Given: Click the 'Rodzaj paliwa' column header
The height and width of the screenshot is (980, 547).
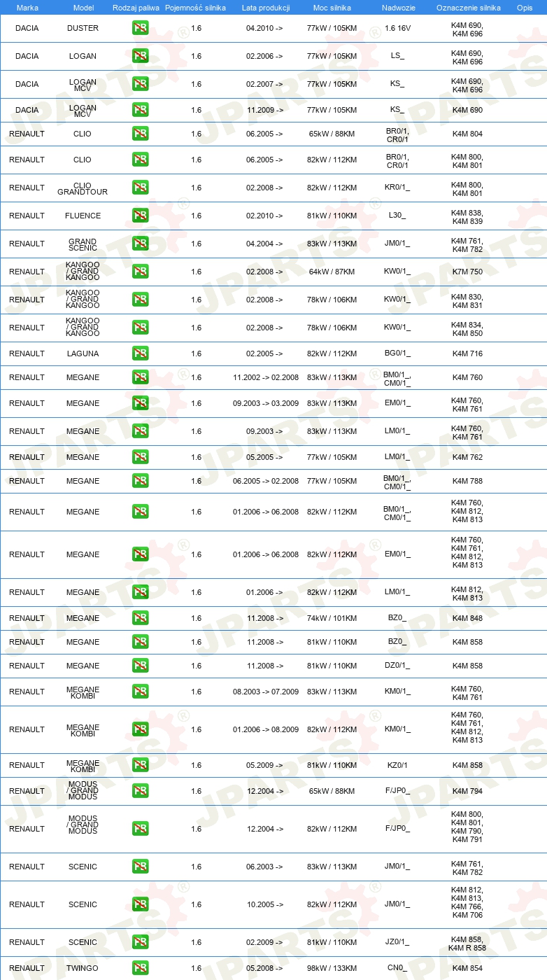Looking at the screenshot, I should coord(136,8).
